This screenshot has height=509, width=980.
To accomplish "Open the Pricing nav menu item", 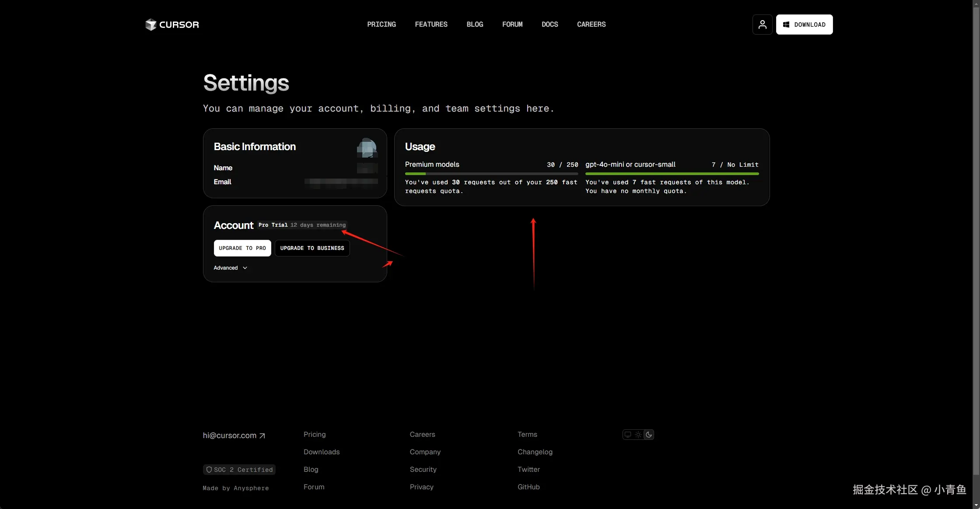I will tap(381, 25).
